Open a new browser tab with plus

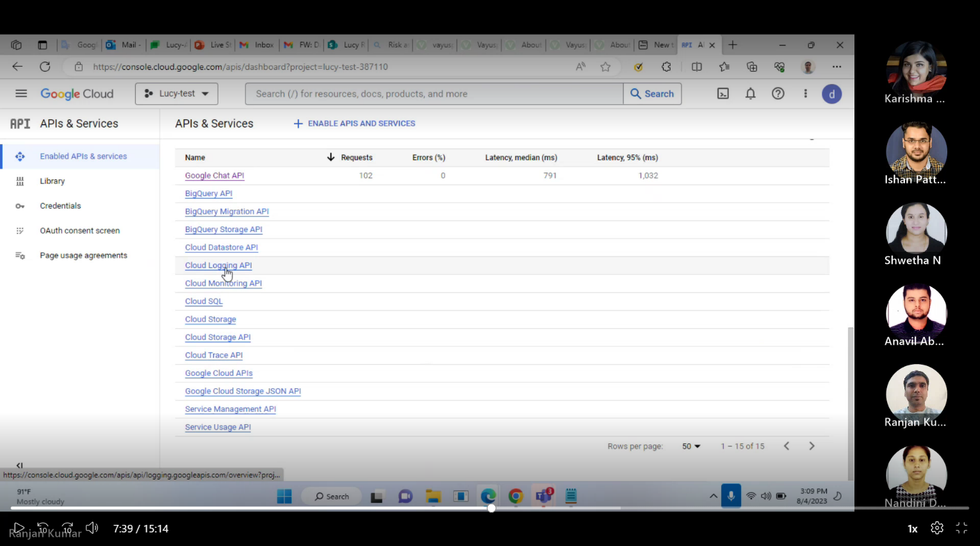point(733,45)
